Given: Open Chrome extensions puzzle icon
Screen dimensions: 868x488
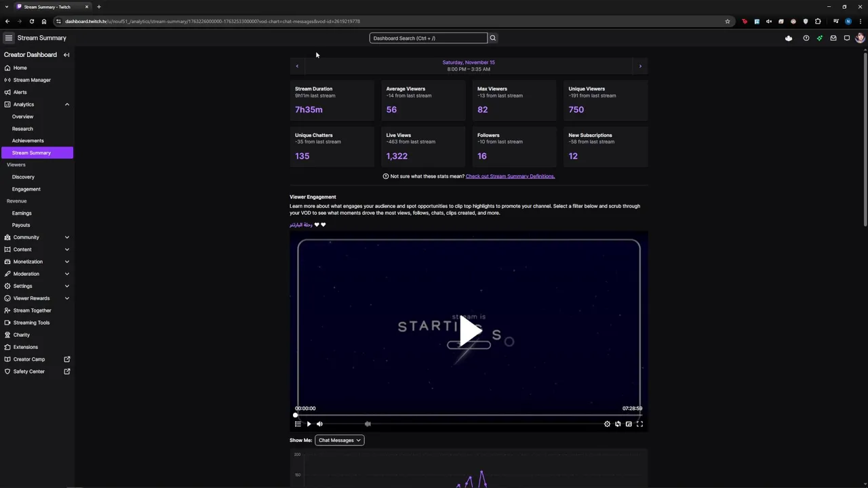Looking at the screenshot, I should [818, 21].
